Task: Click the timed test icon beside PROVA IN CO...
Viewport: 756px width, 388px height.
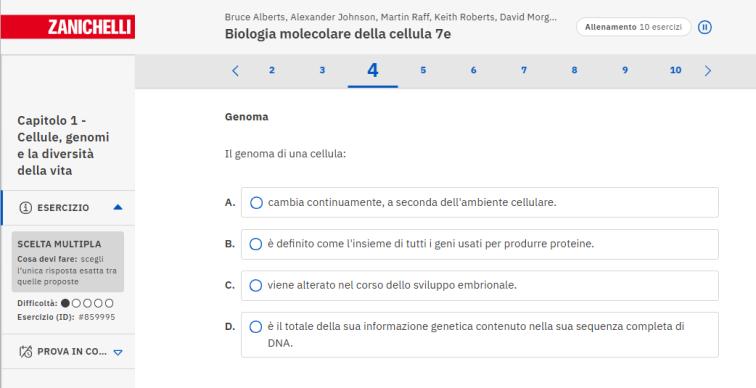Action: [x=25, y=351]
